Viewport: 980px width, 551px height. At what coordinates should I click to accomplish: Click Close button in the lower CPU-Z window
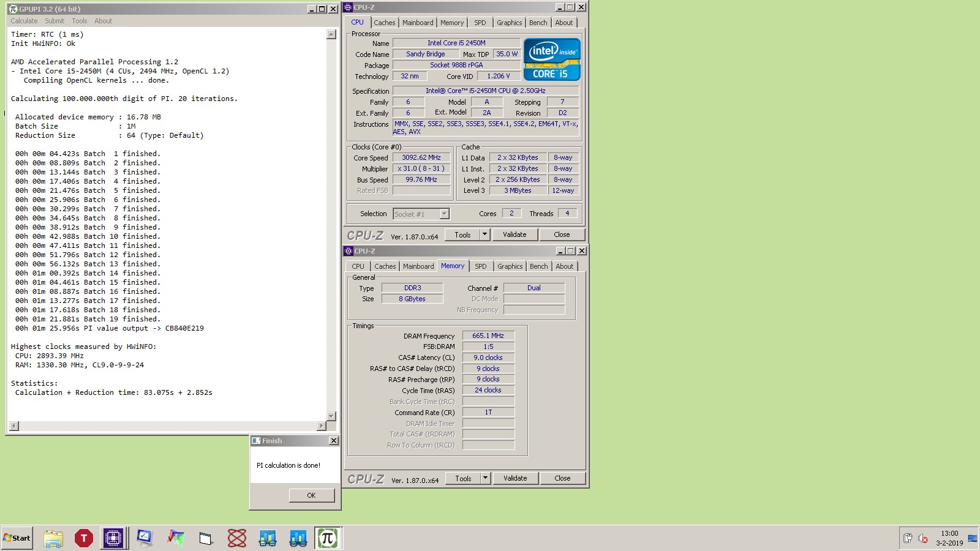point(562,478)
